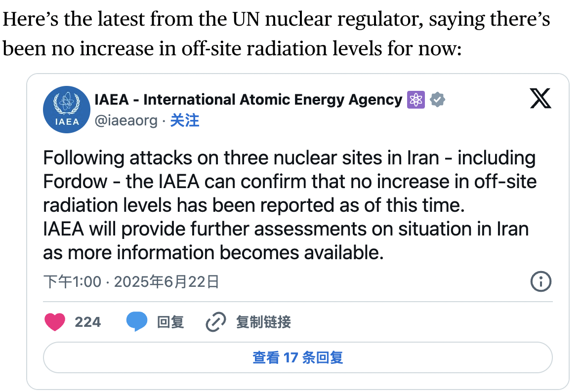Screen dimensions: 583x392
Task: Click the X logo in the tweet
Action: [540, 98]
